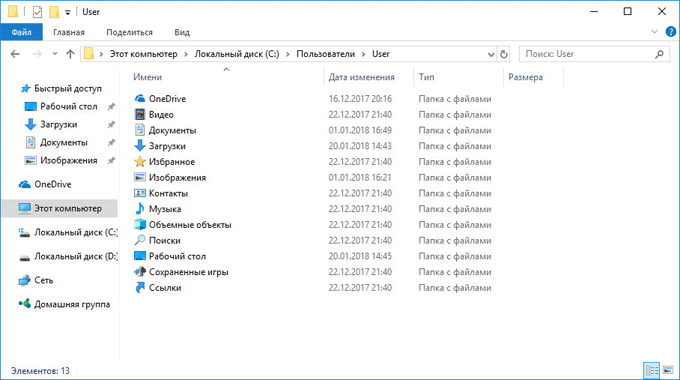This screenshot has height=380, width=680.
Task: Expand chevron after Пользователи in path
Action: pos(363,54)
